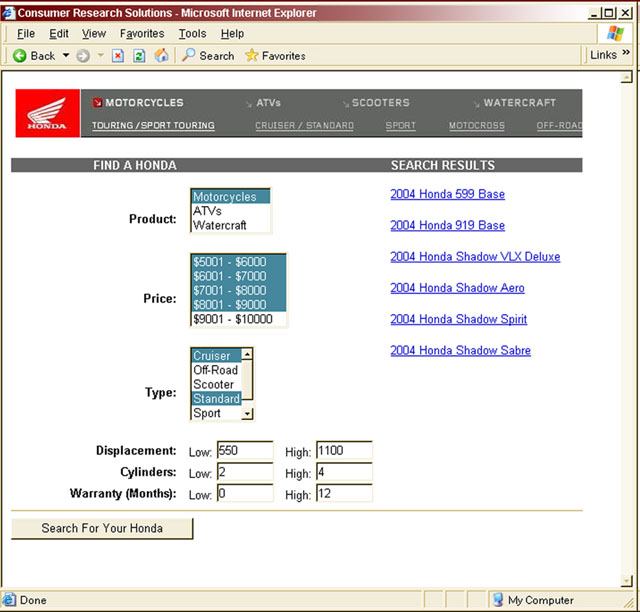Click the Cylinders Low input field

[245, 472]
